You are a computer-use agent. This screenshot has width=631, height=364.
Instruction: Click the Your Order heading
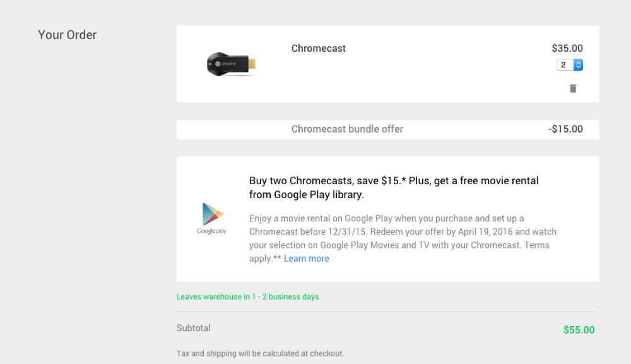68,35
